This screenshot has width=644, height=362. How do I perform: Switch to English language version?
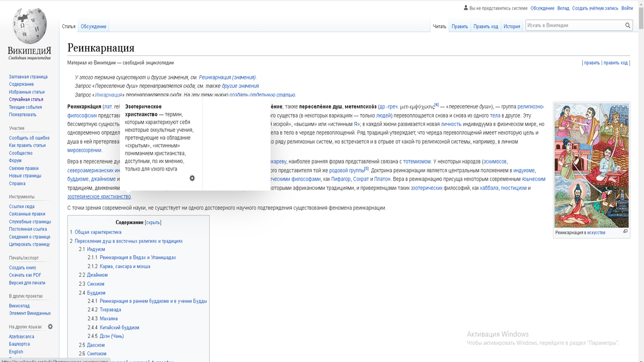coord(16,352)
